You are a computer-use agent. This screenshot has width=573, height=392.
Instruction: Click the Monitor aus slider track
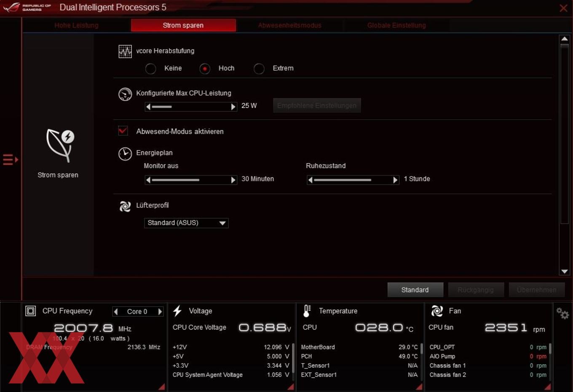[191, 180]
